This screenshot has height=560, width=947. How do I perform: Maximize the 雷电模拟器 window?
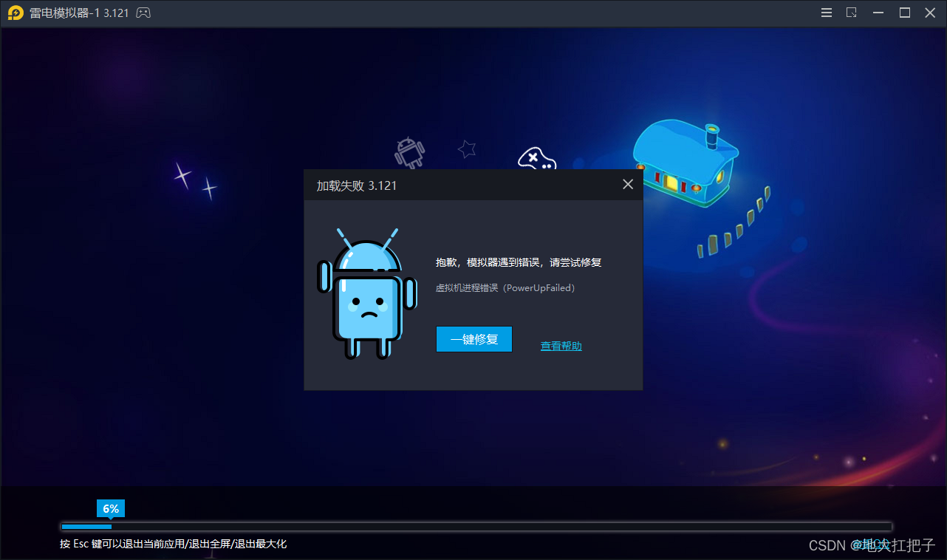904,13
